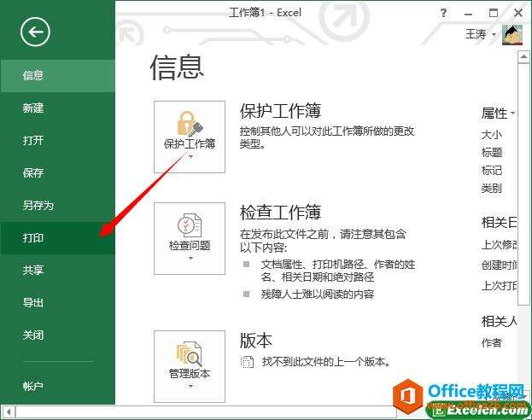Click the horizontal scrollbar track
The height and width of the screenshot is (420, 532).
pos(206,411)
